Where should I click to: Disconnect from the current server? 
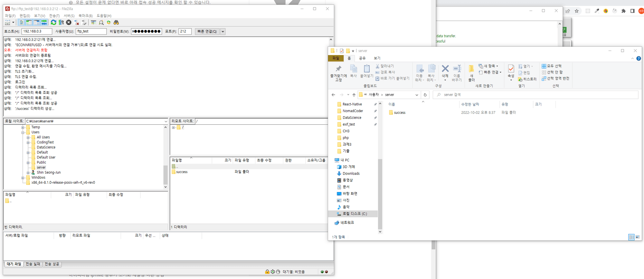pos(77,23)
